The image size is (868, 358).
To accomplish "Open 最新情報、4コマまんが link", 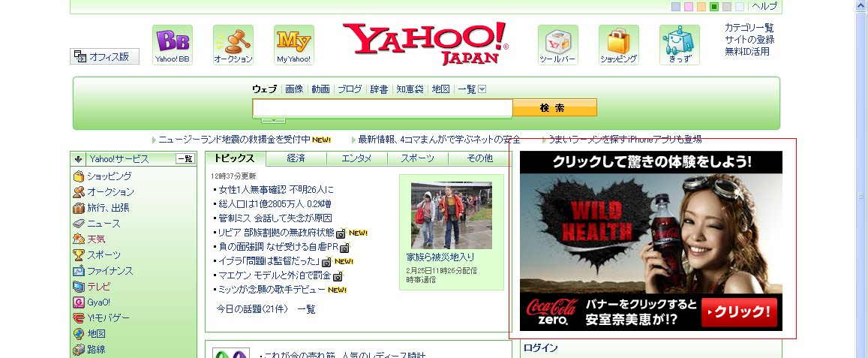I will [439, 139].
